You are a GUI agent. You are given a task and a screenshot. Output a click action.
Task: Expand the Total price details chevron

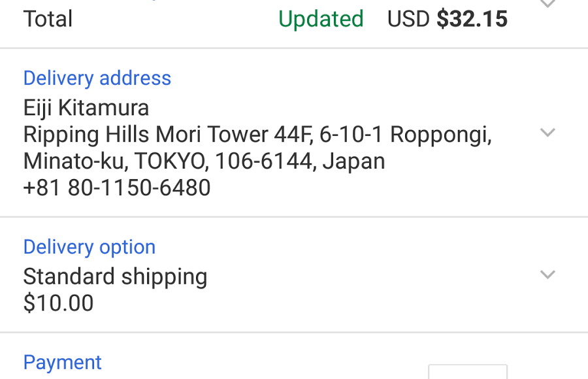547,5
